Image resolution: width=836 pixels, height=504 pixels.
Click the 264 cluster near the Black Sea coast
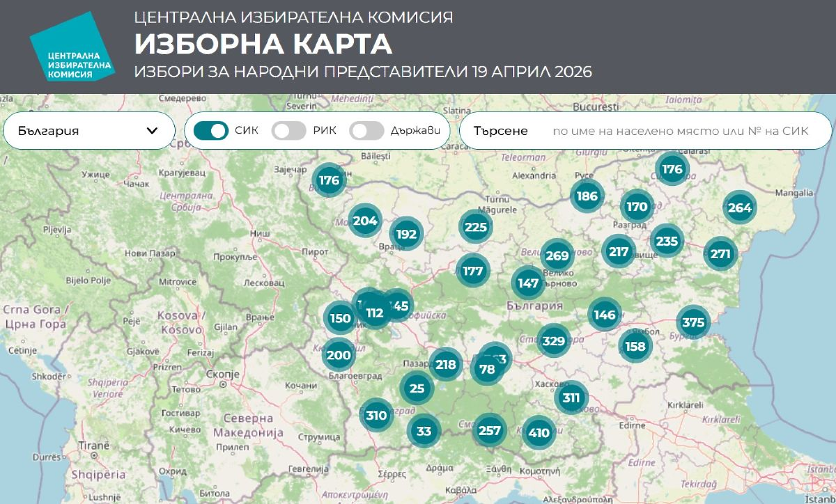740,207
